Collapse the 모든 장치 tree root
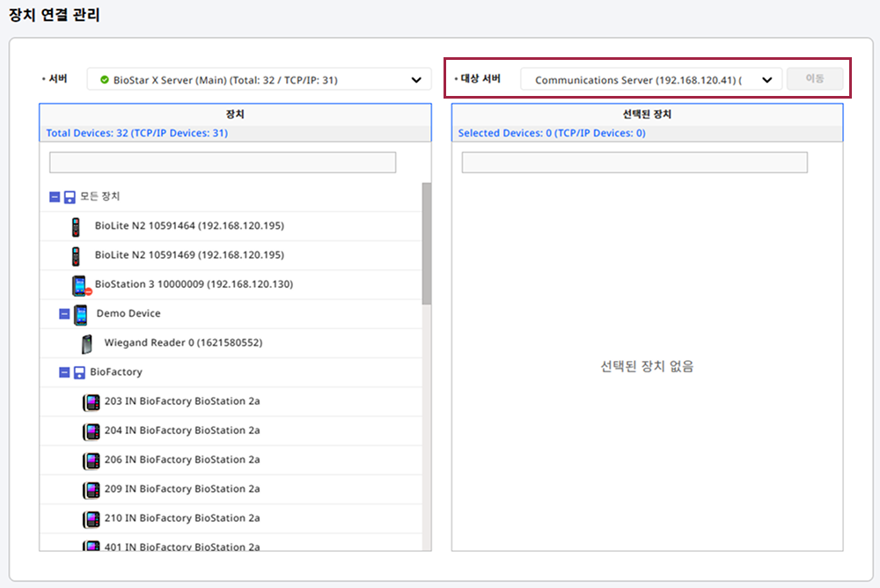 pyautogui.click(x=55, y=197)
